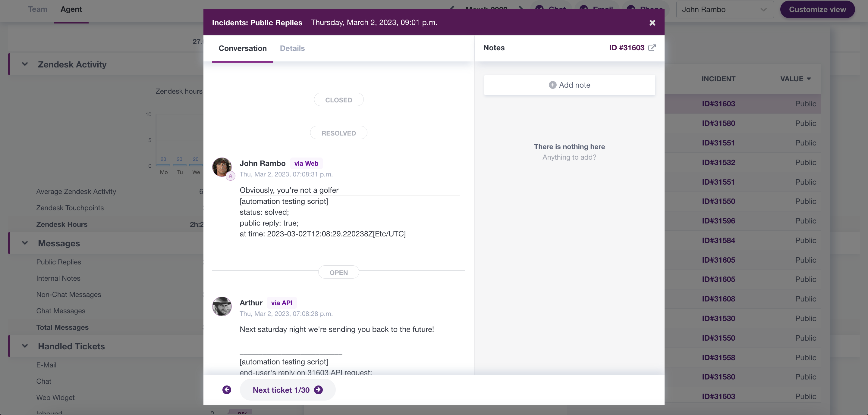This screenshot has height=415, width=868.
Task: Click the via Web badge
Action: pyautogui.click(x=306, y=164)
